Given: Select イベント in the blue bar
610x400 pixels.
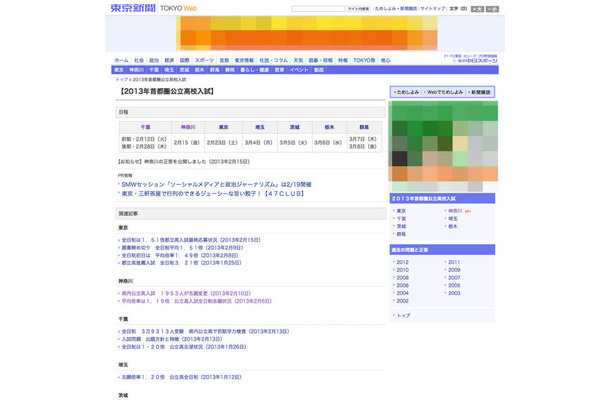Looking at the screenshot, I should pos(299,70).
